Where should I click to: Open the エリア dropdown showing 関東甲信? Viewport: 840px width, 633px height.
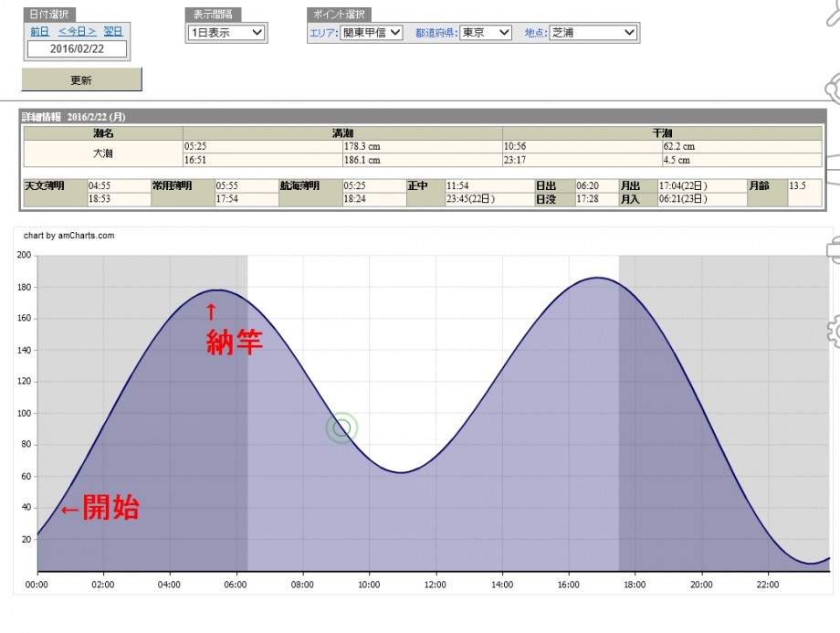click(372, 33)
